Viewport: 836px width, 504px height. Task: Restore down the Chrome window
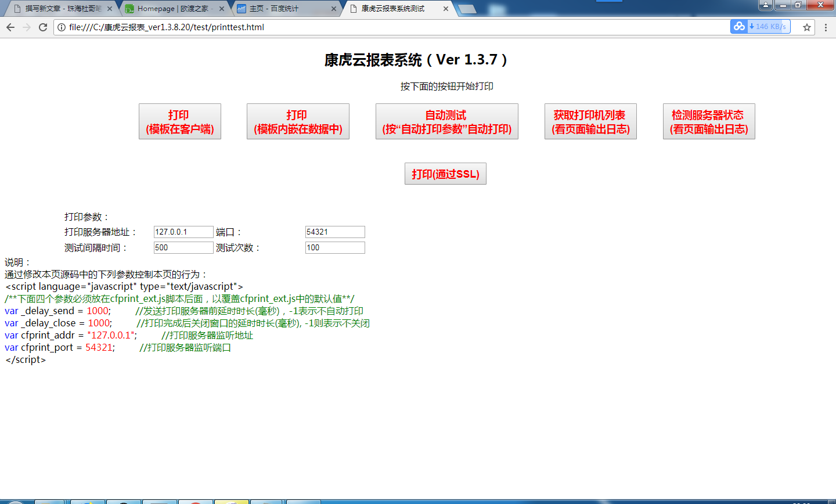[x=798, y=5]
